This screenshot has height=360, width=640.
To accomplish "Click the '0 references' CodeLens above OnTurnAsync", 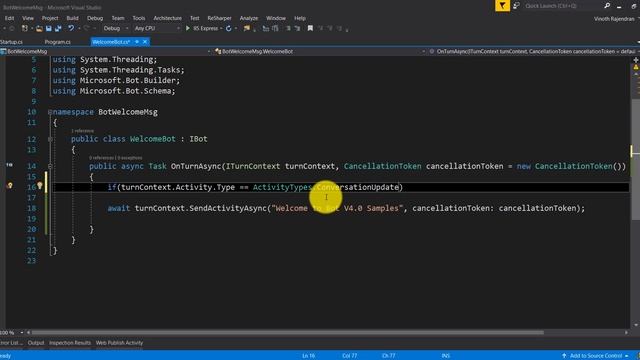I will [x=102, y=158].
